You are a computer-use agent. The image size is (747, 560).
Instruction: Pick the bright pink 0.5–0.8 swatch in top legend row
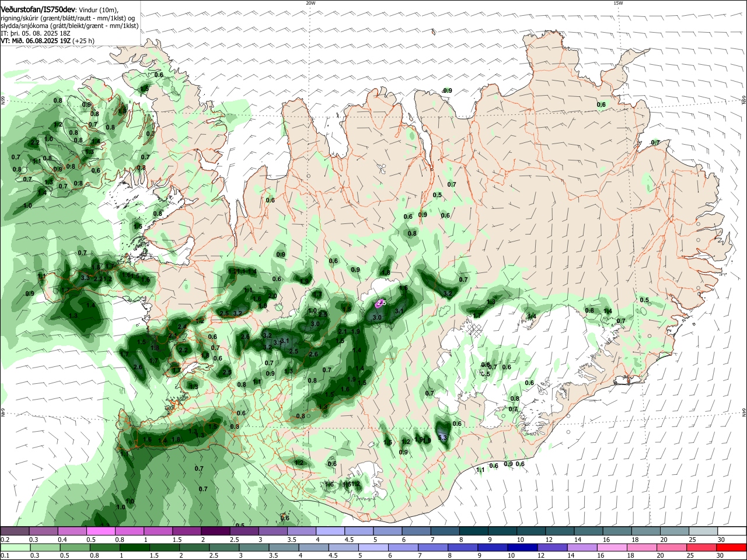[x=101, y=531]
